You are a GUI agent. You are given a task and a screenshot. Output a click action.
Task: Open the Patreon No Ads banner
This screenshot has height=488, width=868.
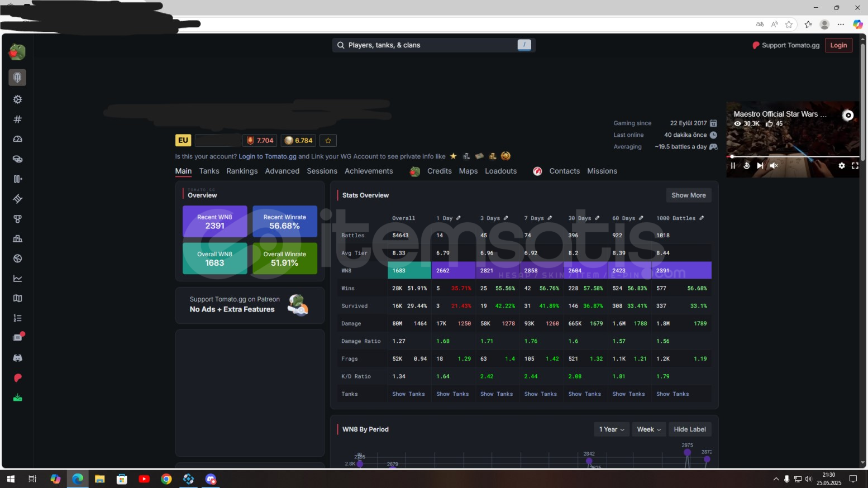point(250,305)
